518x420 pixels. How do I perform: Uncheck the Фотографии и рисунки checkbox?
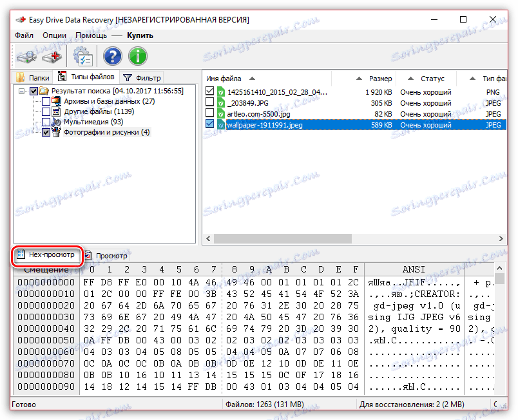(46, 133)
